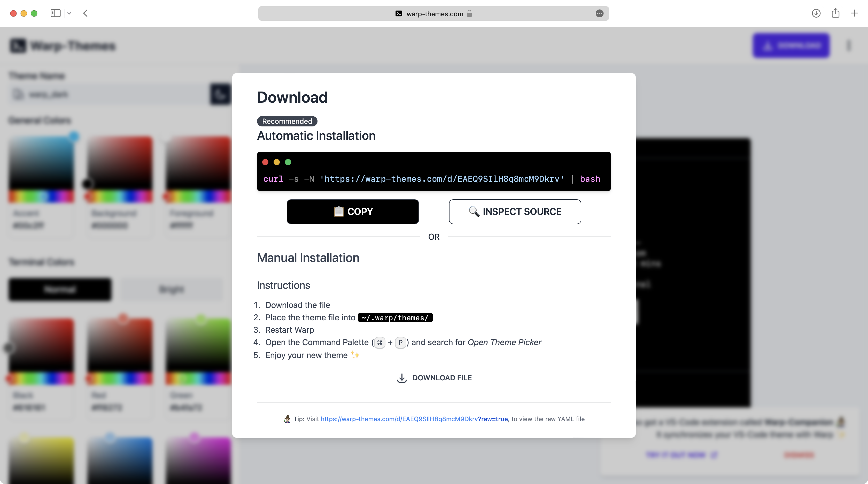Go back with Safari back arrow
This screenshot has height=484, width=868.
pyautogui.click(x=85, y=13)
